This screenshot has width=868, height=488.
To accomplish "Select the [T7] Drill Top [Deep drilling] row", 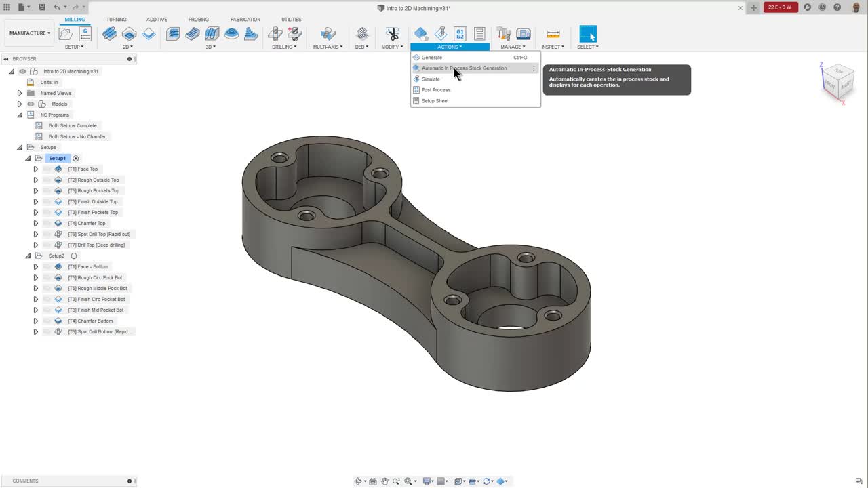I will 96,245.
